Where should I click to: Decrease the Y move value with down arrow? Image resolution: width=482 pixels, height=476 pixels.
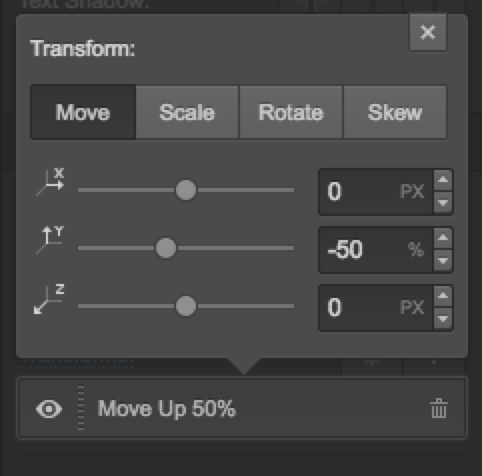443,260
